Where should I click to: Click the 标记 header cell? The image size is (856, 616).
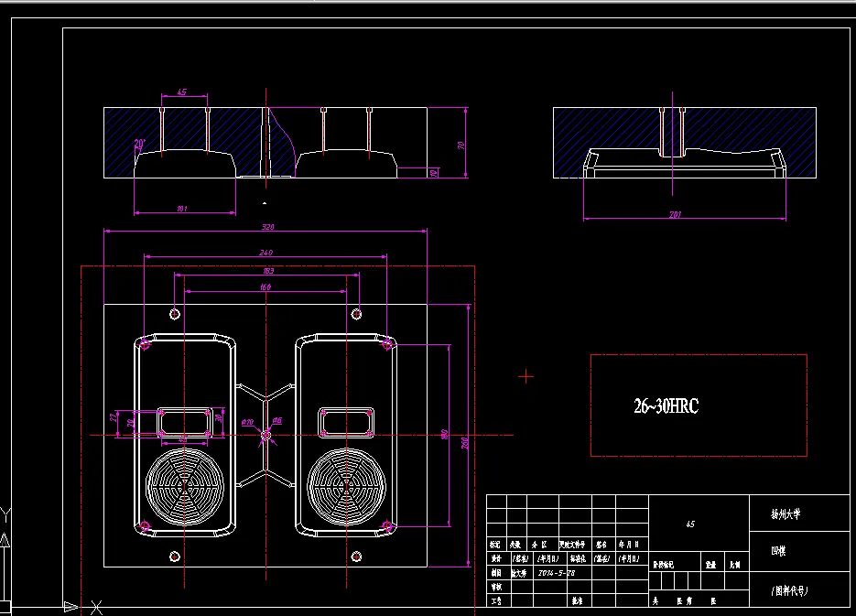click(x=495, y=545)
